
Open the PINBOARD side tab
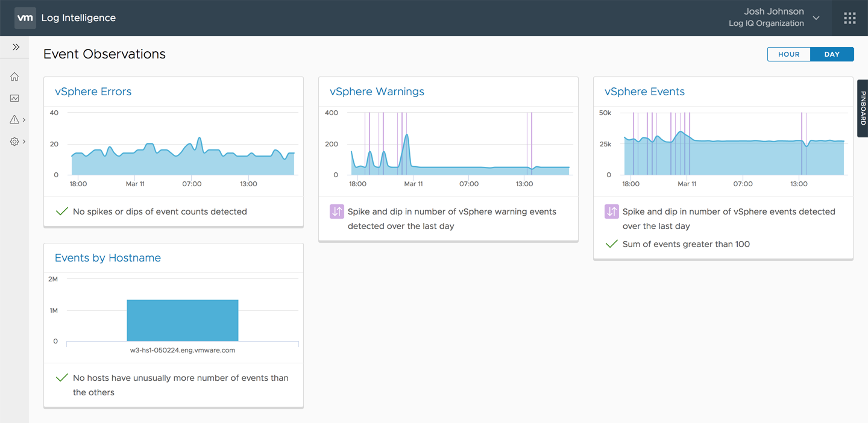point(863,108)
